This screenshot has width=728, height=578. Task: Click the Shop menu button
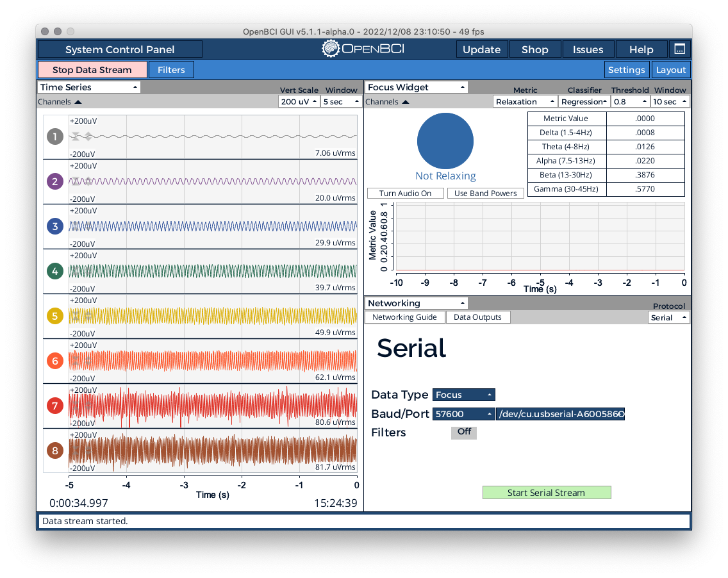535,49
